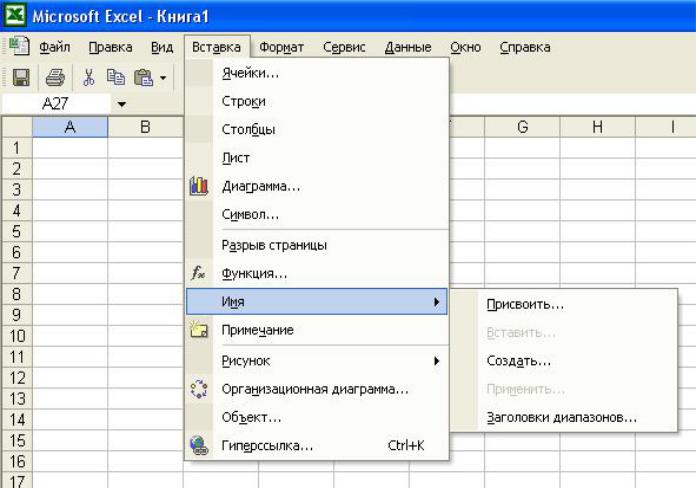Expand the Имя submenu arrow
Image resolution: width=696 pixels, height=488 pixels.
[x=437, y=302]
